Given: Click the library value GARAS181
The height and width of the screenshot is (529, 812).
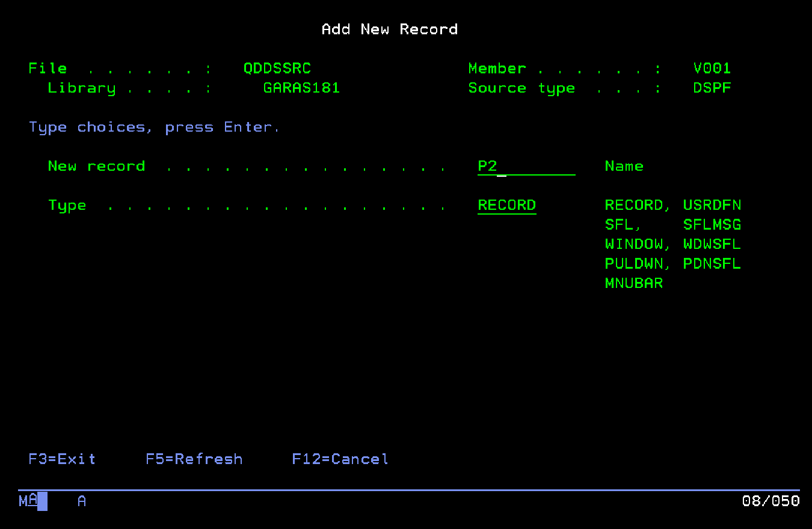Looking at the screenshot, I should click(301, 88).
